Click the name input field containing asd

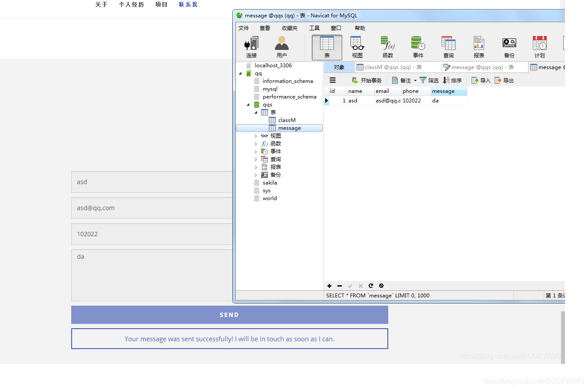[x=152, y=182]
